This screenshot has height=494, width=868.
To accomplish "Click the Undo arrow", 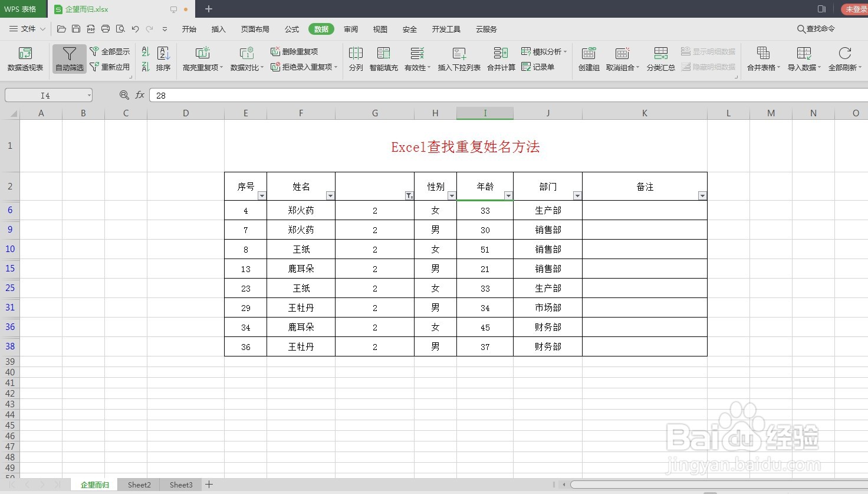I will click(135, 29).
